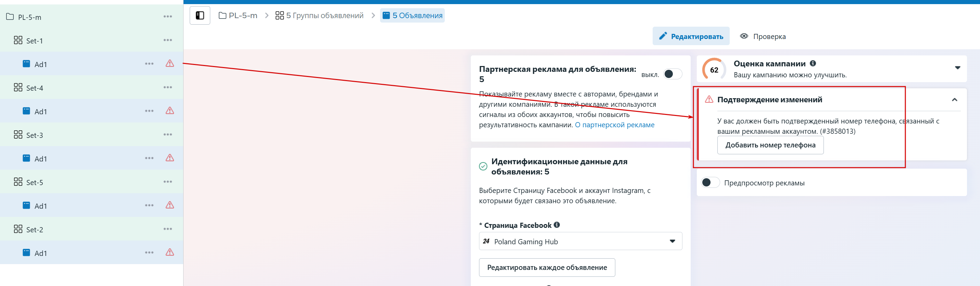Click the campaign score 62 gauge
The width and height of the screenshot is (980, 286).
click(714, 69)
